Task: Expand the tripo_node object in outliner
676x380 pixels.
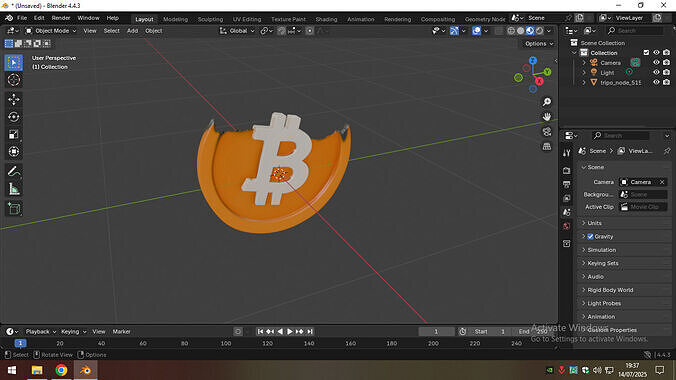Action: click(584, 82)
